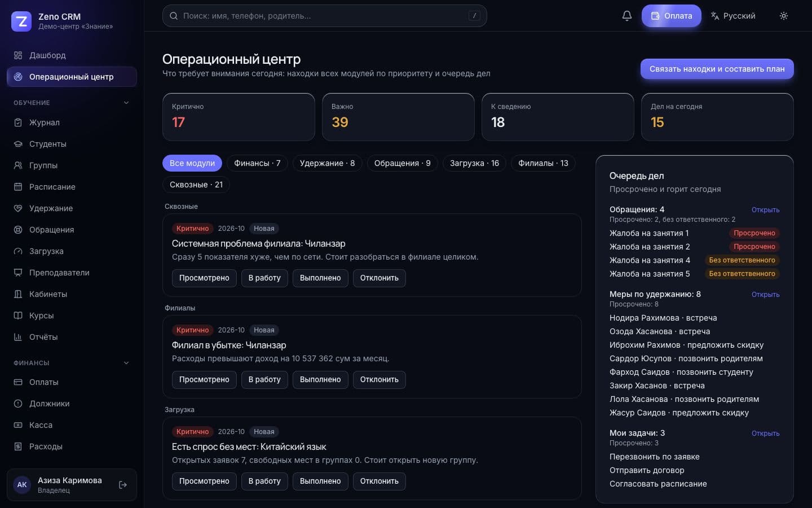Click Связать находки и составить план
Screen dimensions: 812x508
click(x=717, y=69)
